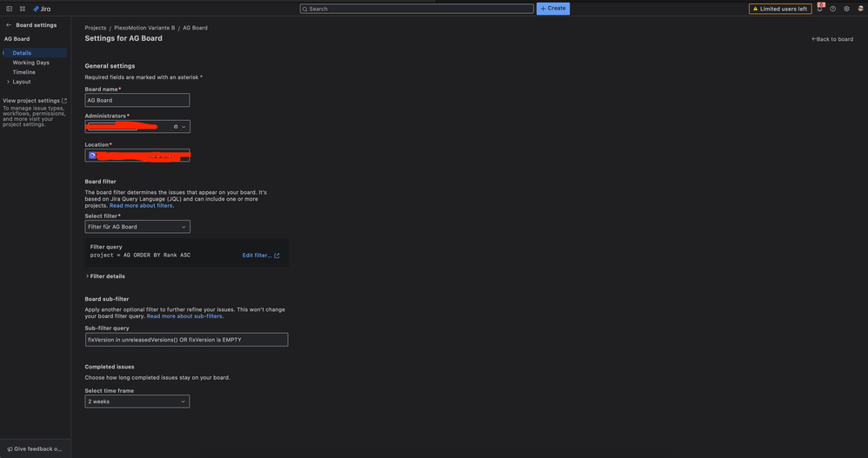Click the 'Completed issues' heading
868x458 pixels.
[109, 367]
